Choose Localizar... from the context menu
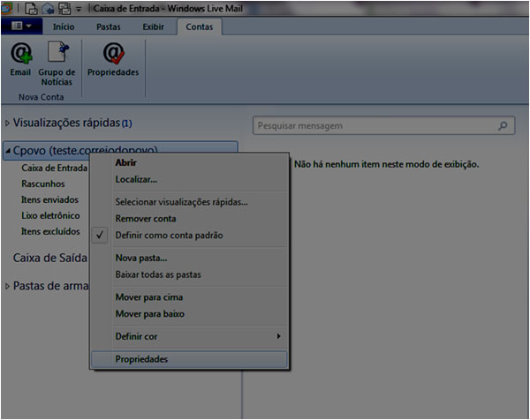 point(189,179)
